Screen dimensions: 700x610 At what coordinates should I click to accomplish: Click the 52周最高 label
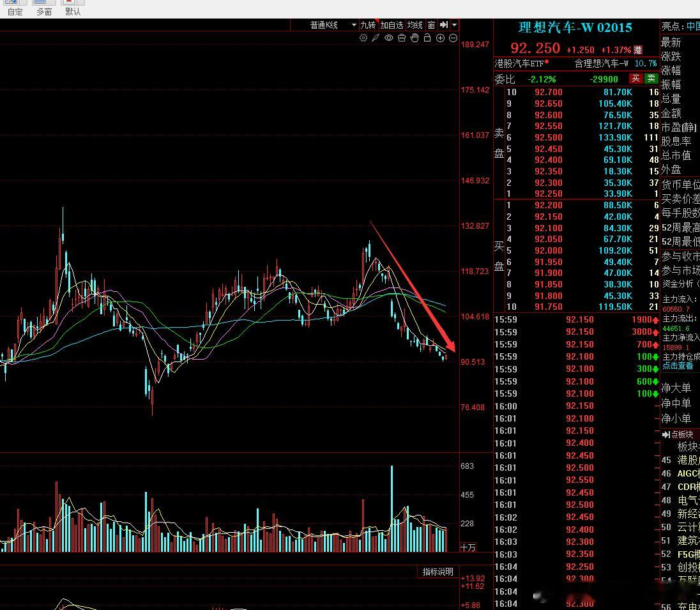coord(680,228)
